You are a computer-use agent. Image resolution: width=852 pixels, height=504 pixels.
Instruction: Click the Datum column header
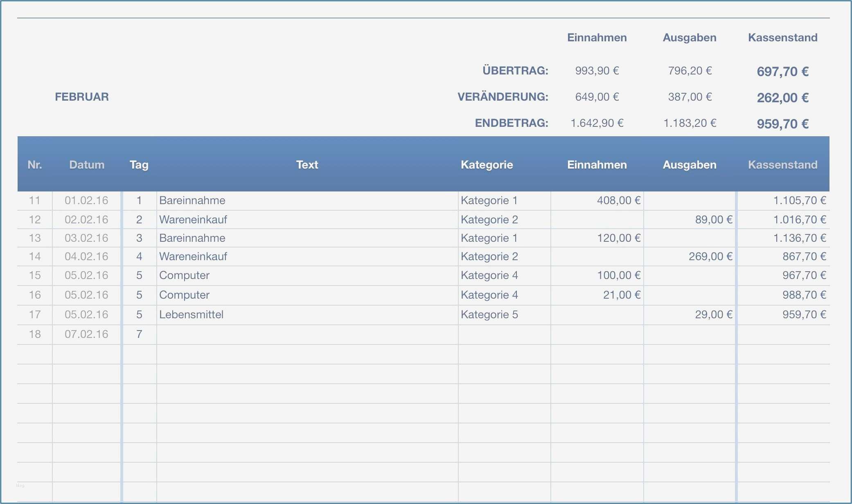tap(87, 164)
